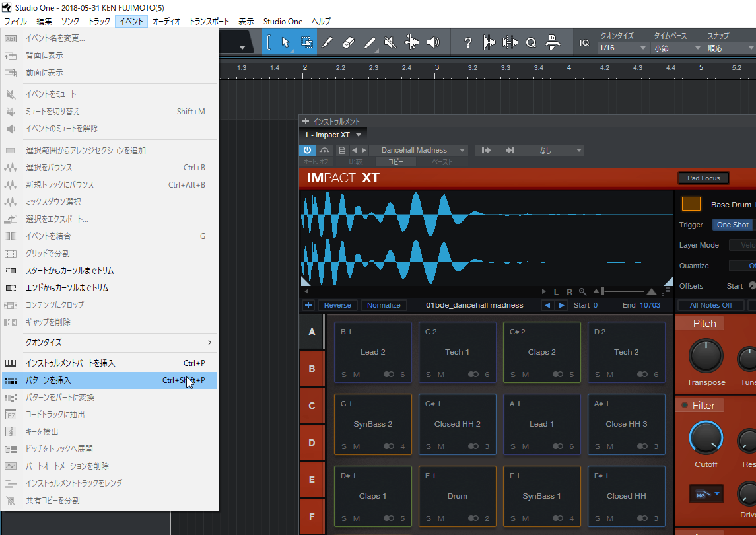Select the Drum pad E 1
The width and height of the screenshot is (756, 535).
pyautogui.click(x=457, y=496)
